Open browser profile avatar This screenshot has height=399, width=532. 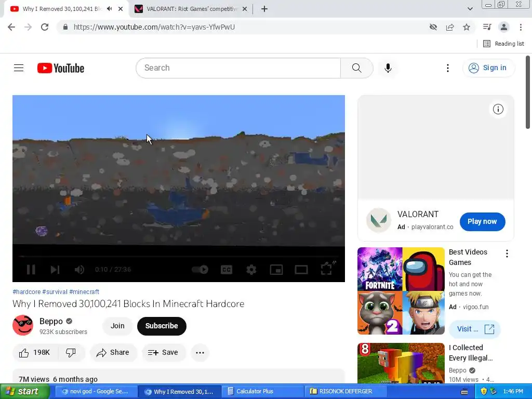point(504,27)
